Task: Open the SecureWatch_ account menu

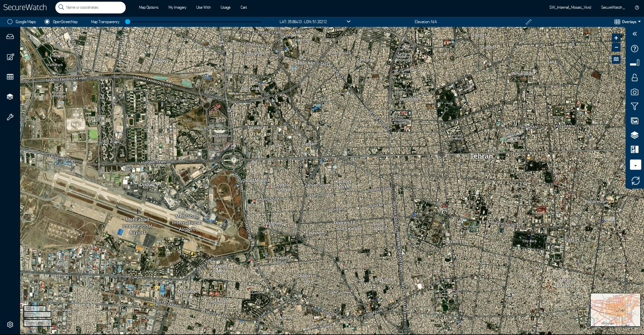Action: tap(613, 7)
